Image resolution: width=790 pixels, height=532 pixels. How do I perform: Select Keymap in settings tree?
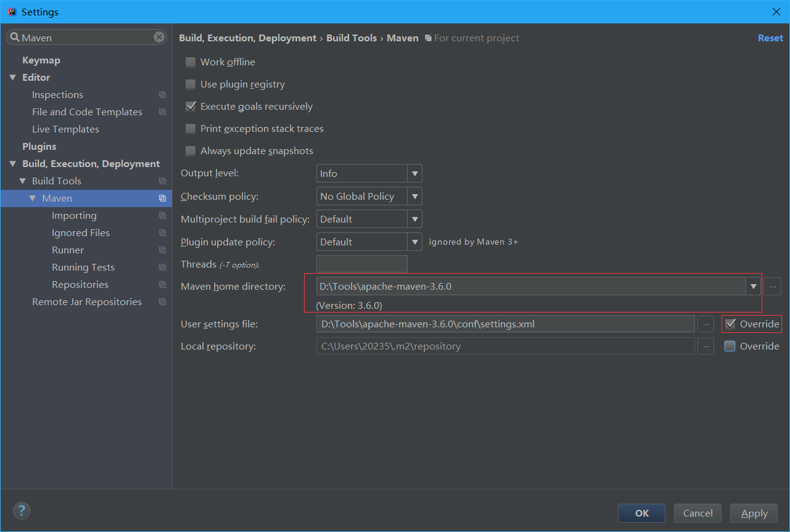[41, 60]
